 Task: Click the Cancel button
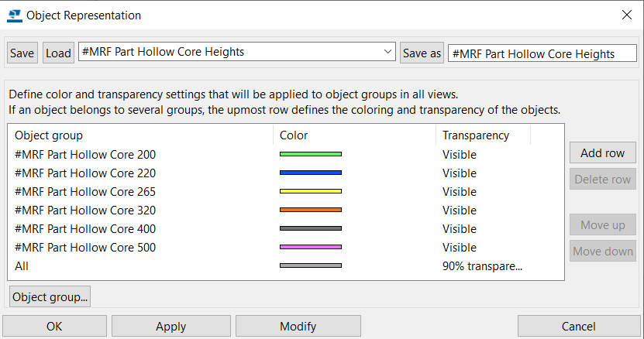click(579, 327)
